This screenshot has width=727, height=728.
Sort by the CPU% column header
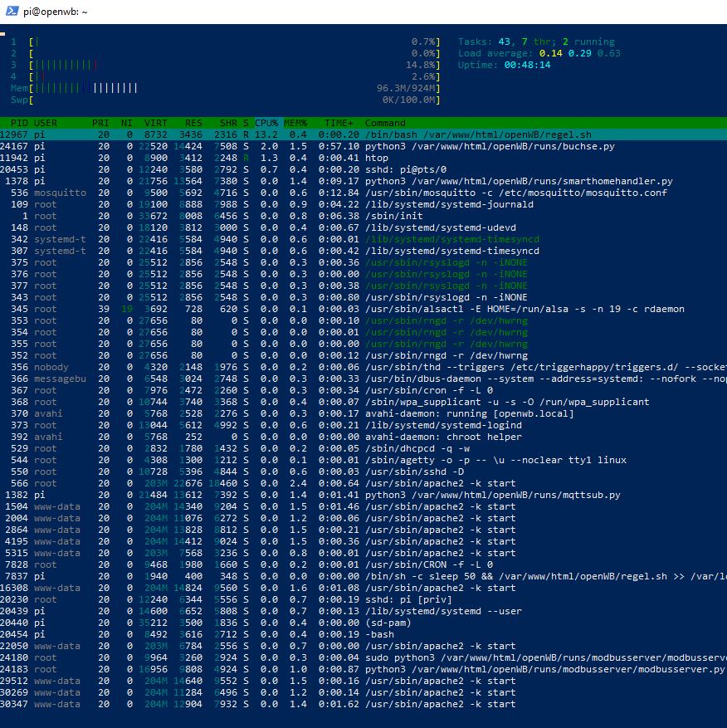[x=267, y=123]
